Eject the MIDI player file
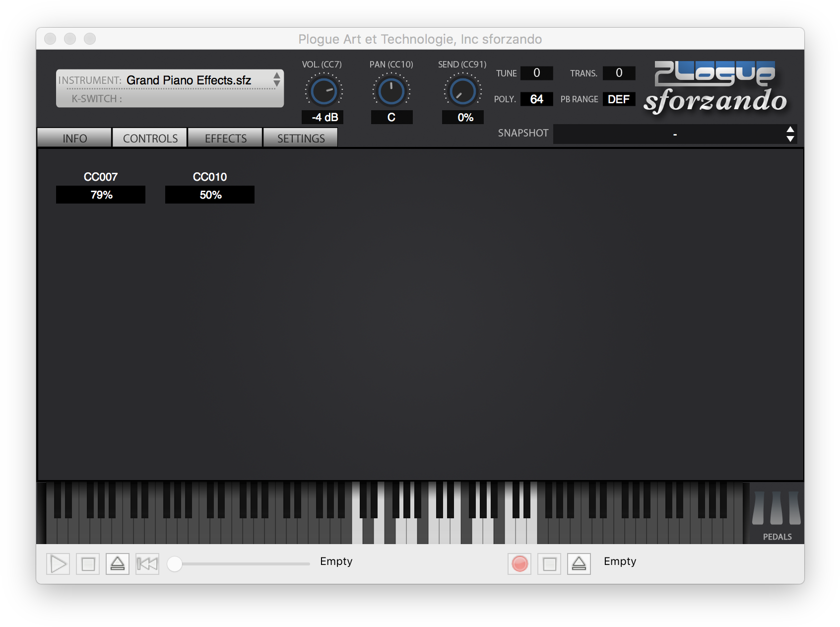Image resolution: width=840 pixels, height=627 pixels. click(118, 564)
